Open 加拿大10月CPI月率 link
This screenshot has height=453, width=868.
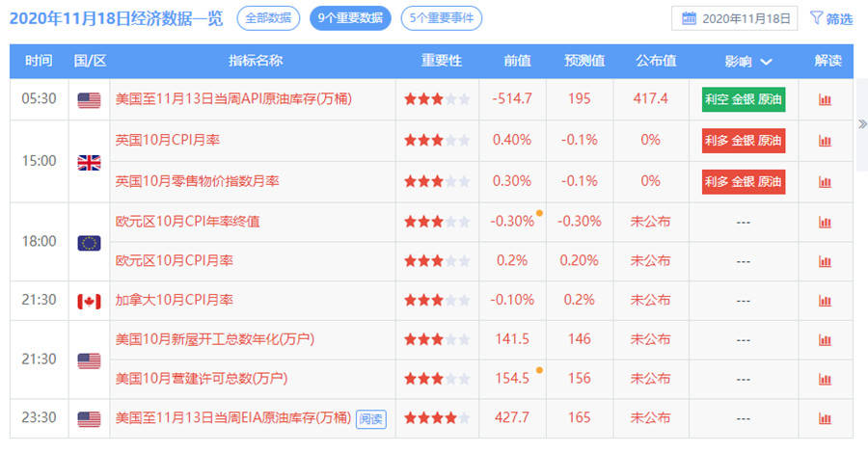click(x=175, y=300)
